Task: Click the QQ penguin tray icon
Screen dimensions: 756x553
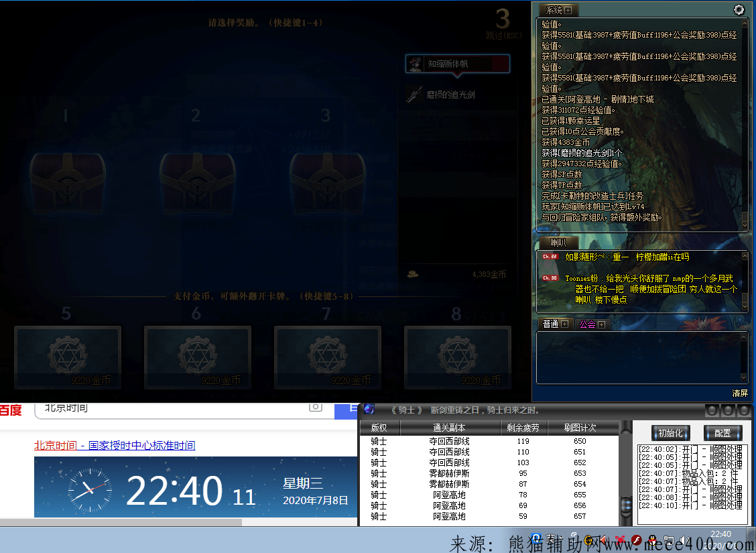Action: click(653, 540)
